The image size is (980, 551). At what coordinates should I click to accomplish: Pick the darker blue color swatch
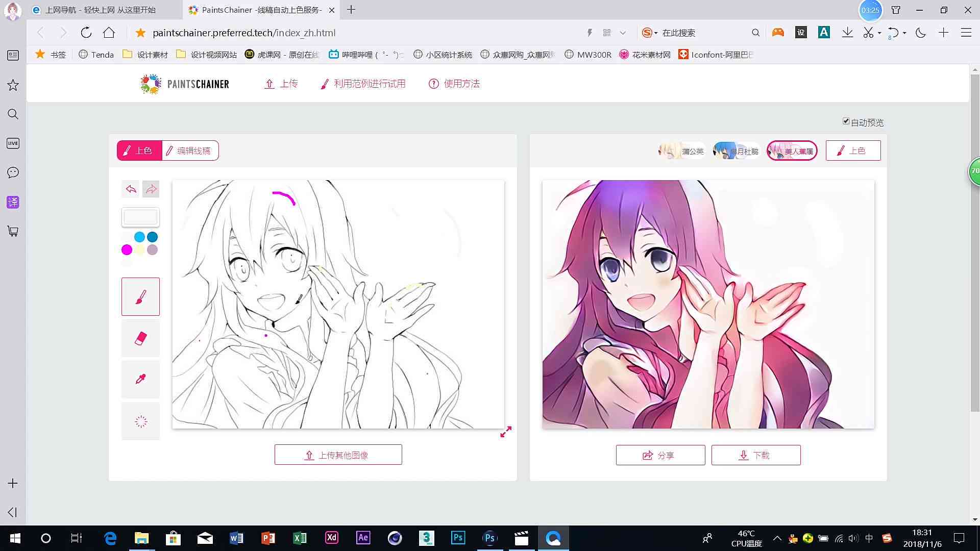point(152,237)
